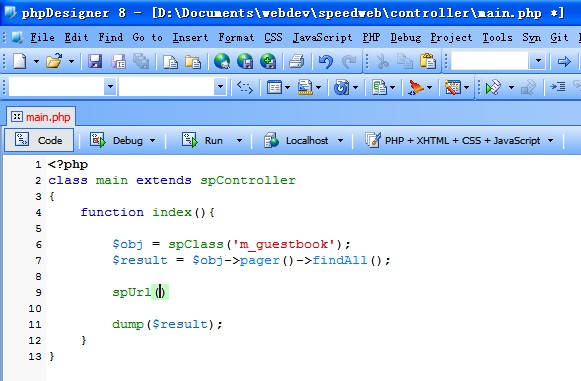Image resolution: width=581 pixels, height=381 pixels.
Task: Click the Copy document icon
Action: point(170,62)
